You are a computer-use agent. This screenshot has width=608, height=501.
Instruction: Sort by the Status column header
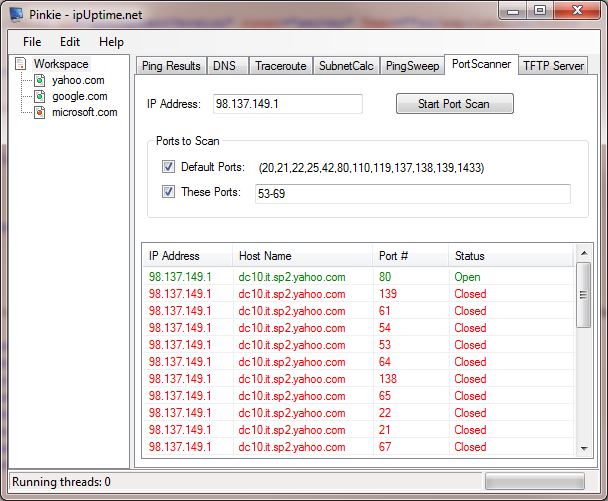511,256
